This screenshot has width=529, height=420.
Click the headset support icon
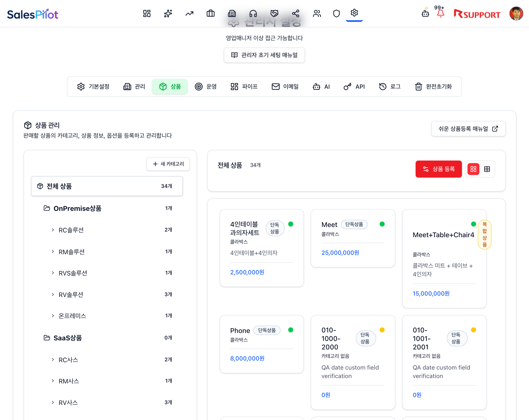point(253,13)
